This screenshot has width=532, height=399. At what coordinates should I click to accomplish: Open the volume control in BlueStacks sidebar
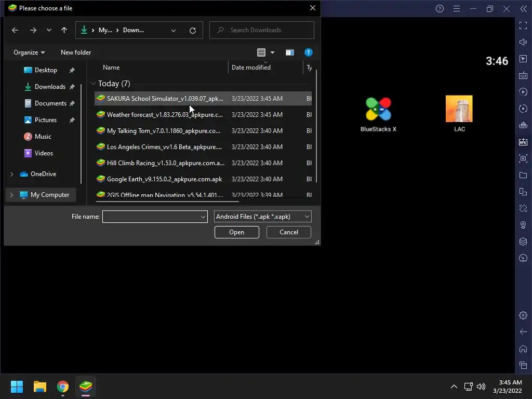click(x=523, y=42)
